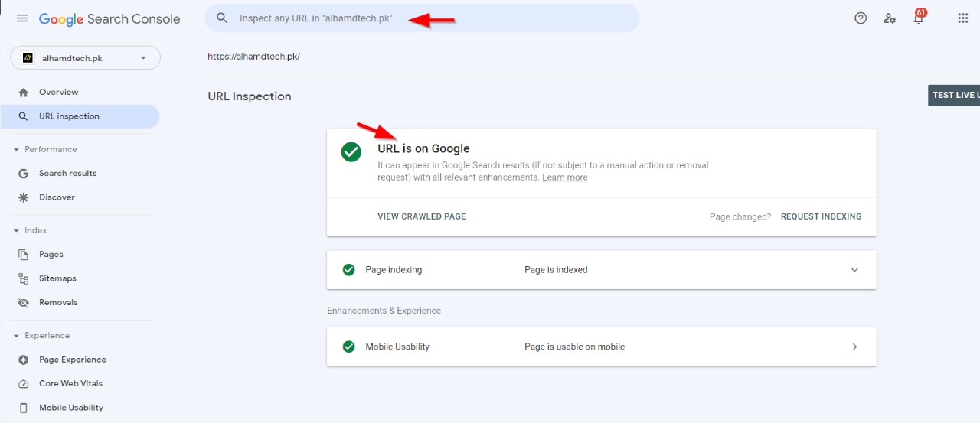Viewport: 980px width, 423px height.
Task: Click the 'Enhancements & Experience' heading
Action: (384, 311)
